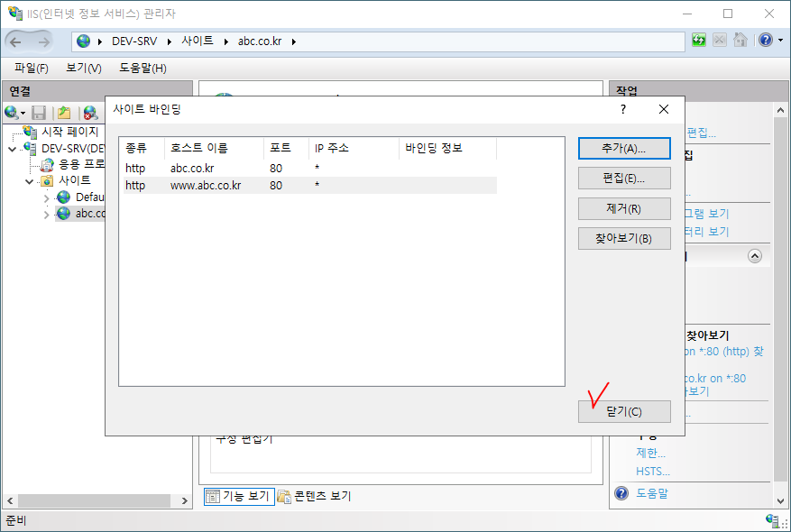Image resolution: width=791 pixels, height=532 pixels.
Task: Click the 응용 프로그램 풀 node icon
Action: (x=47, y=164)
